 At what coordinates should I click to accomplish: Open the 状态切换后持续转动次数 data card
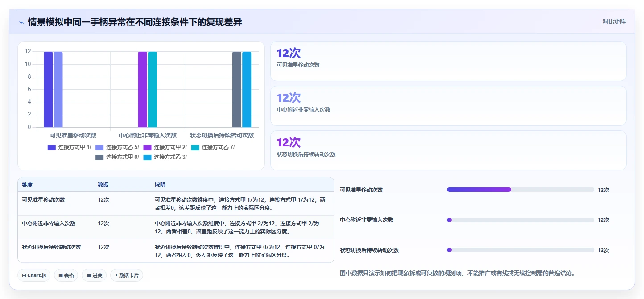(x=448, y=150)
